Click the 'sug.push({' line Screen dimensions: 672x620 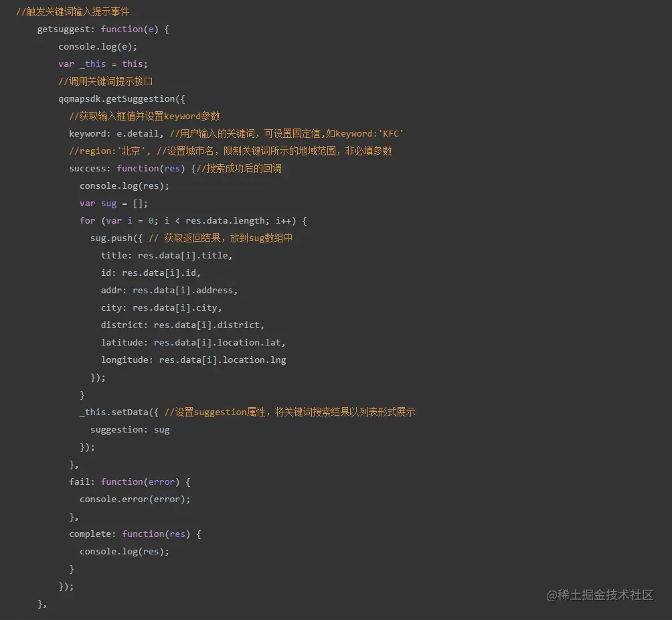(191, 238)
